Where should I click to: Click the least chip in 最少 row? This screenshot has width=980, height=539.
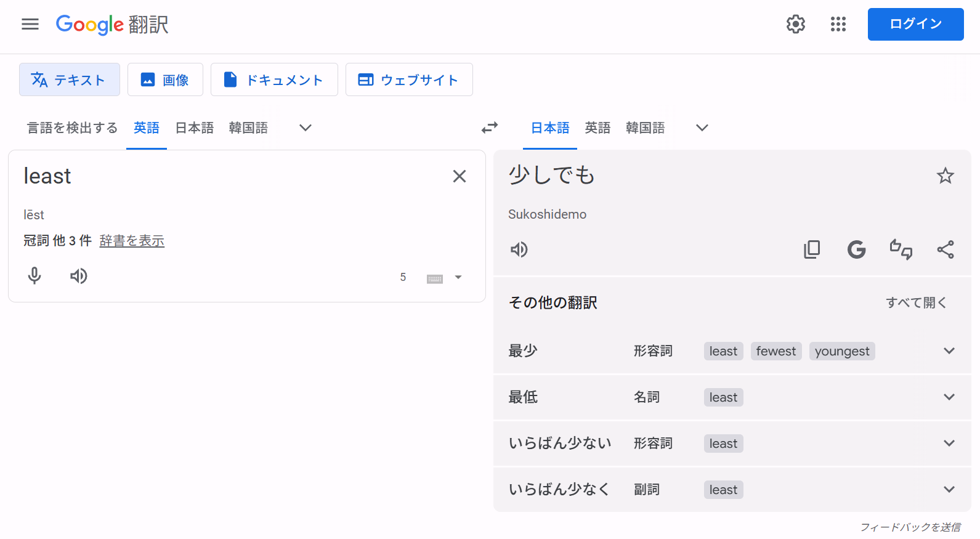pyautogui.click(x=723, y=351)
